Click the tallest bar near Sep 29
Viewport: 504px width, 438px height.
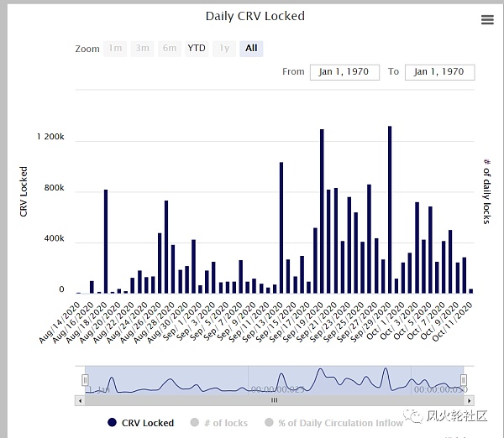click(390, 210)
